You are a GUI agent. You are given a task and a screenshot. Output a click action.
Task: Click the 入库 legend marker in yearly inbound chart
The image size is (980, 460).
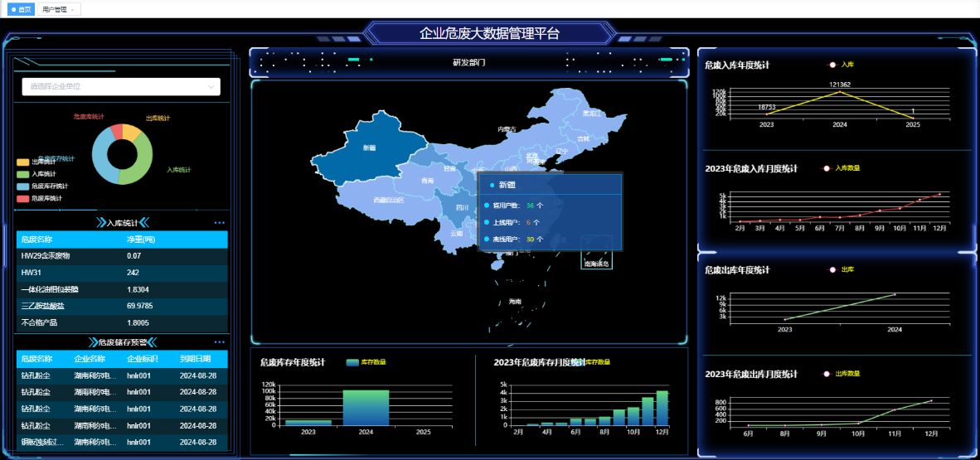coord(832,65)
